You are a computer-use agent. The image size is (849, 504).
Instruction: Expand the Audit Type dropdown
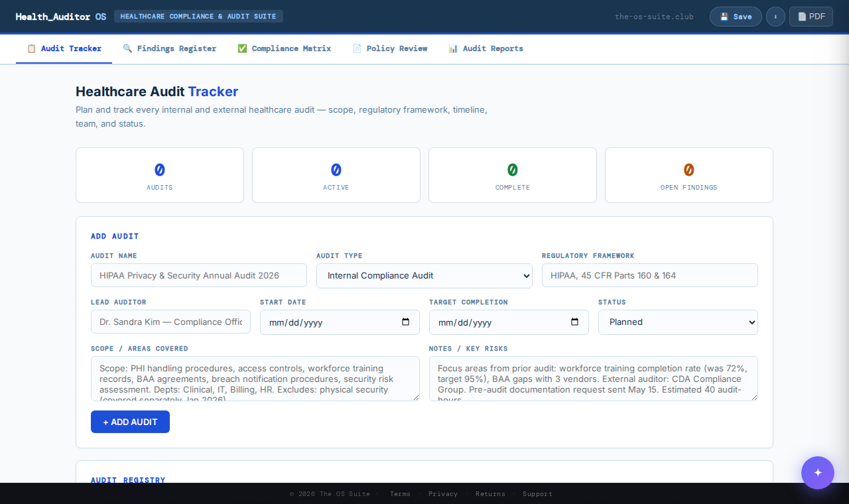(x=424, y=276)
